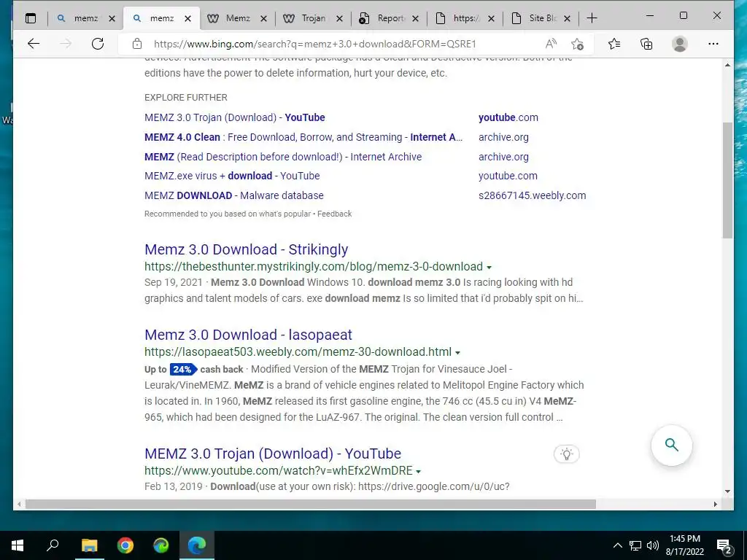The image size is (747, 560).
Task: Close the Memz Weebly tab
Action: [263, 18]
